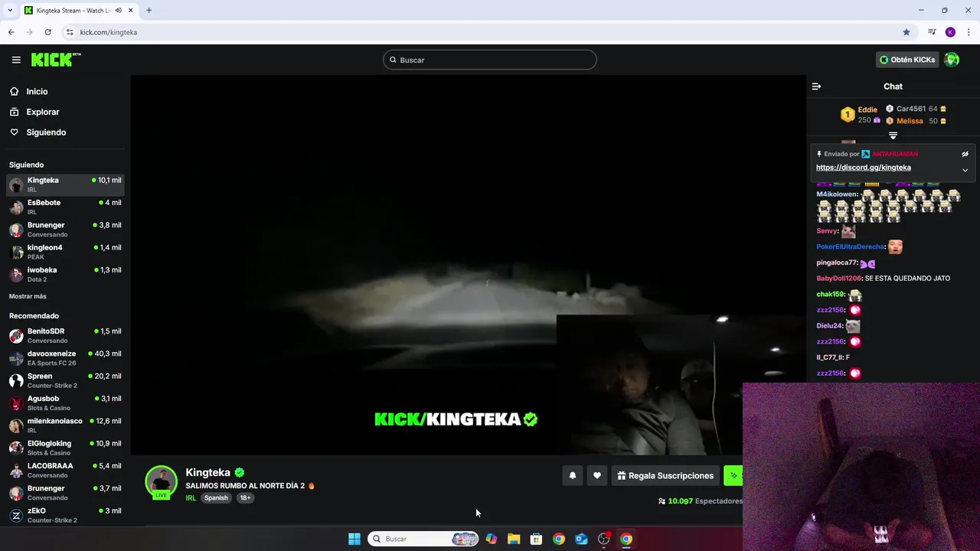Open Siguiendo in the sidebar

pos(46,132)
